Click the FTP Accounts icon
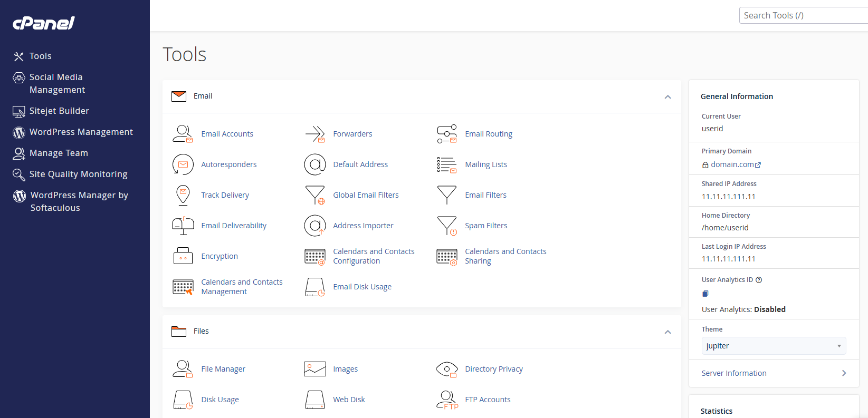The image size is (868, 418). [x=447, y=400]
